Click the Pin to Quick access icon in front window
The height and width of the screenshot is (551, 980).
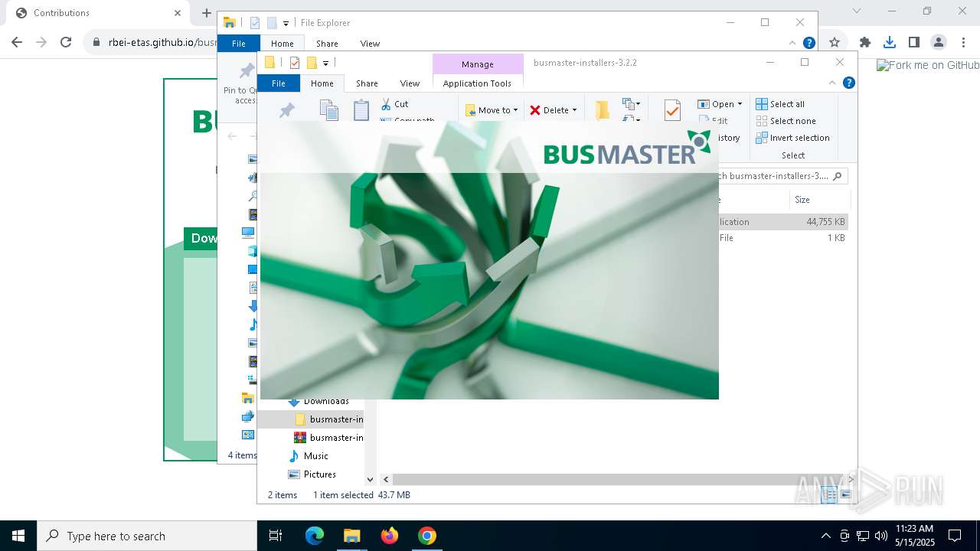click(x=287, y=110)
